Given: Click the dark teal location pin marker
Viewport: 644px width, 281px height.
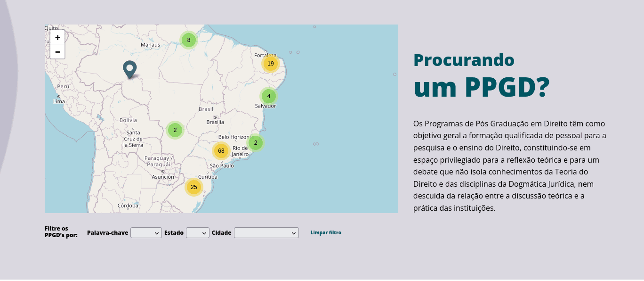Looking at the screenshot, I should pos(129,70).
